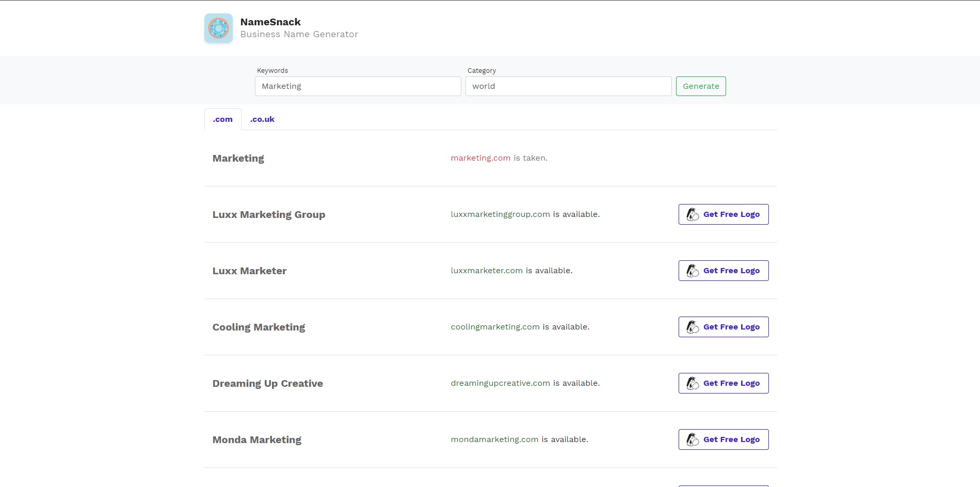Focus the Category input containing world

coord(568,86)
